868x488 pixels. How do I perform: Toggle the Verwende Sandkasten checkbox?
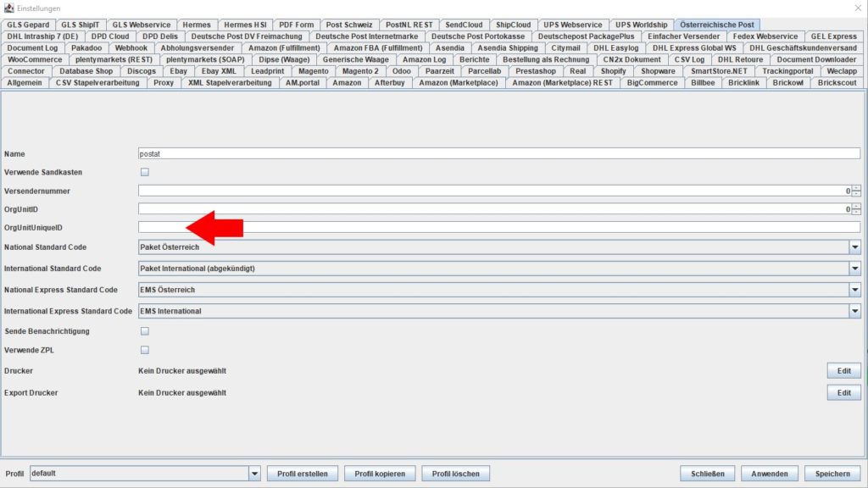click(x=144, y=172)
